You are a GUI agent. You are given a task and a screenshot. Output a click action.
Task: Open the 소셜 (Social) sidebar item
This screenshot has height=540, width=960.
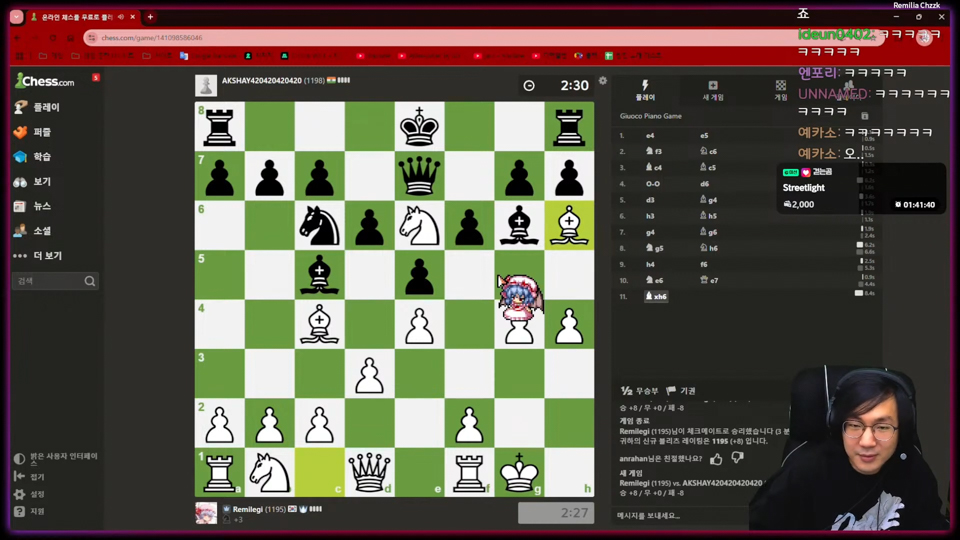[x=33, y=231]
